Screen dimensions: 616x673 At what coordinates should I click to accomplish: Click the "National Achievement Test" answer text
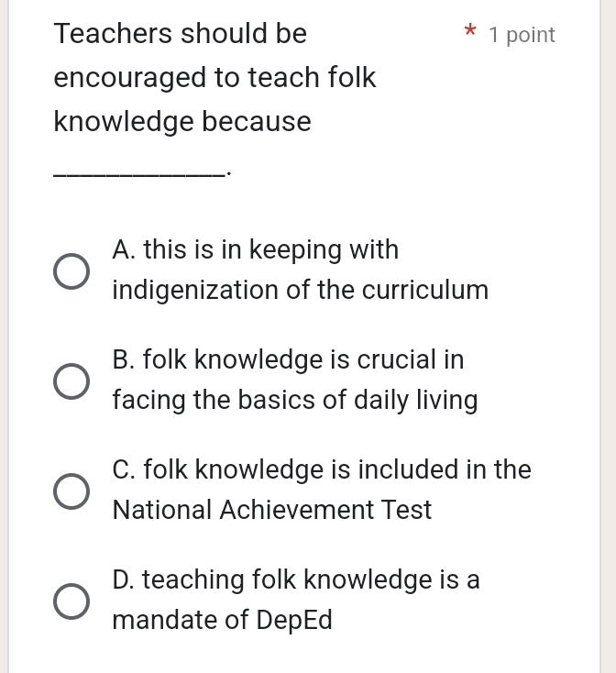(x=271, y=510)
